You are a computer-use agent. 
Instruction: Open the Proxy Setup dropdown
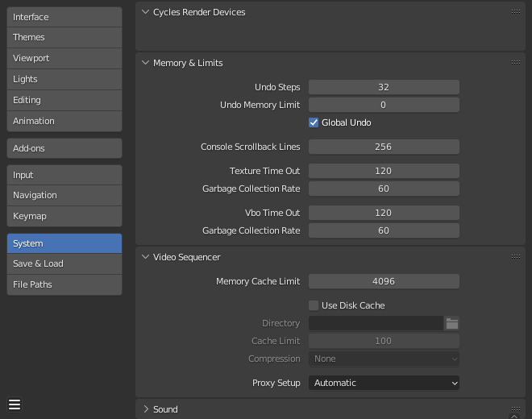[x=384, y=383]
